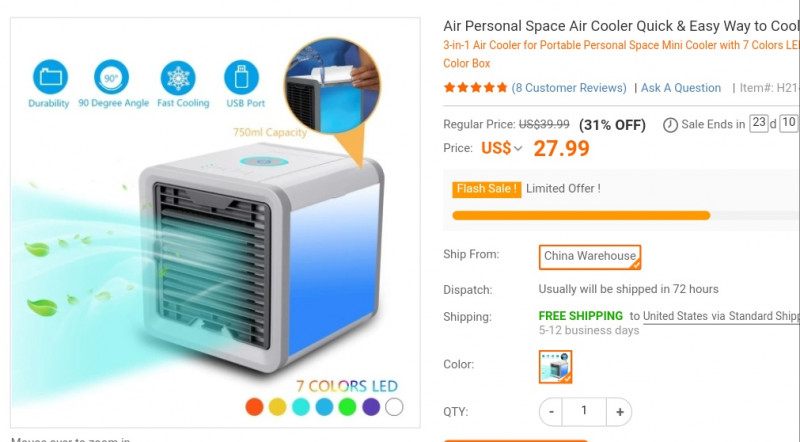800x442 pixels.
Task: Click the Durability folder icon
Action: (x=50, y=77)
